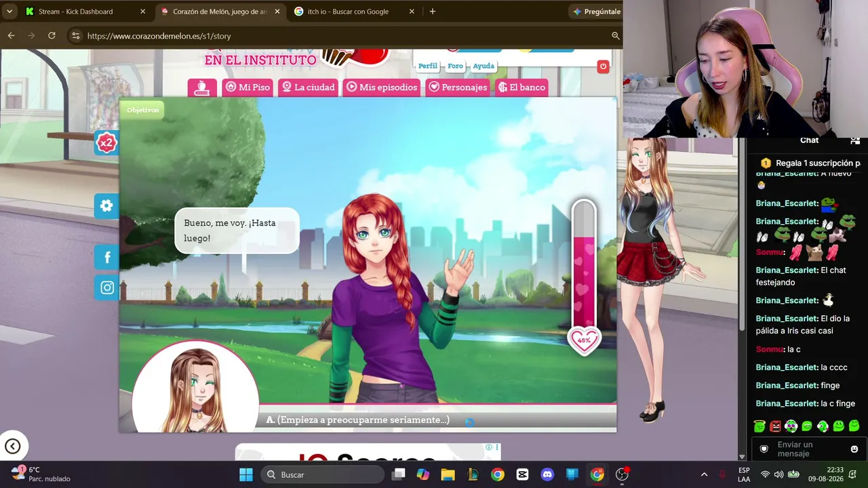Open the Facebook share button
The width and height of the screenshot is (868, 488).
click(x=106, y=257)
